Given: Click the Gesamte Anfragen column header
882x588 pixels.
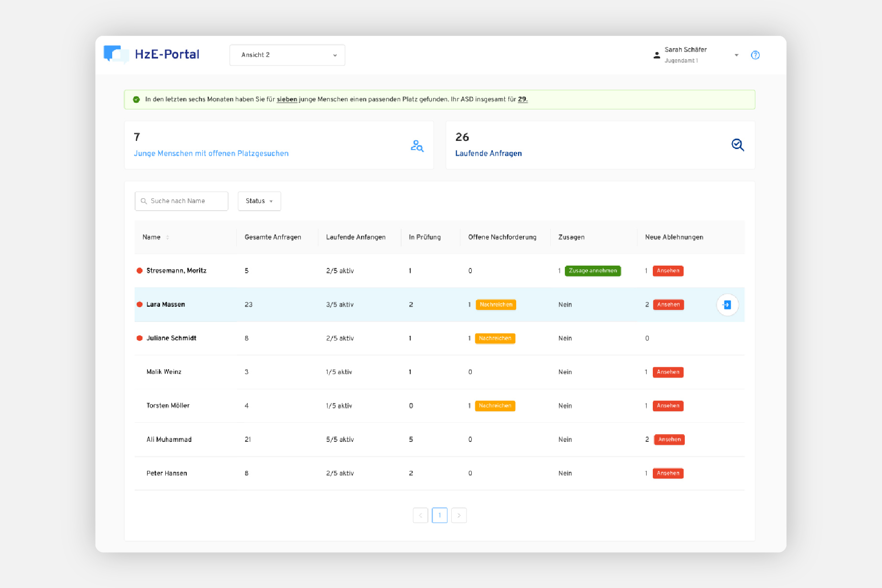Looking at the screenshot, I should (273, 237).
